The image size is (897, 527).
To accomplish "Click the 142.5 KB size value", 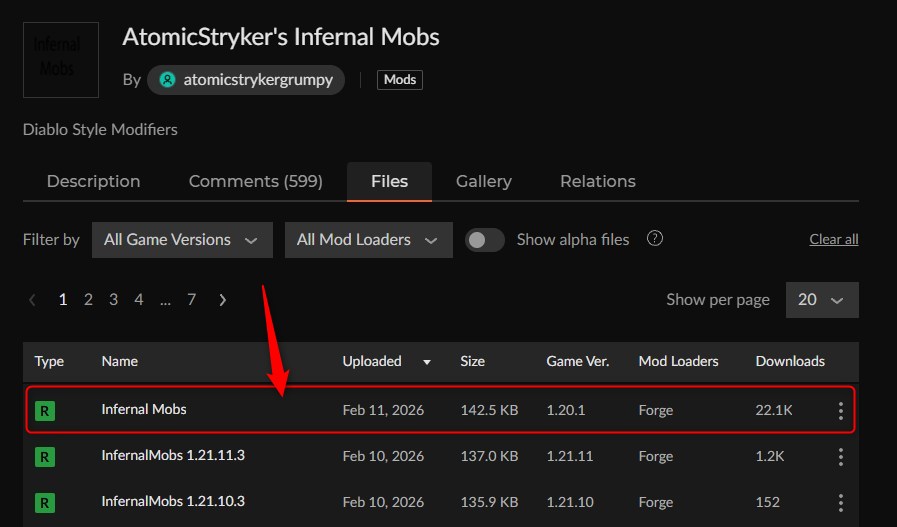I will [489, 410].
